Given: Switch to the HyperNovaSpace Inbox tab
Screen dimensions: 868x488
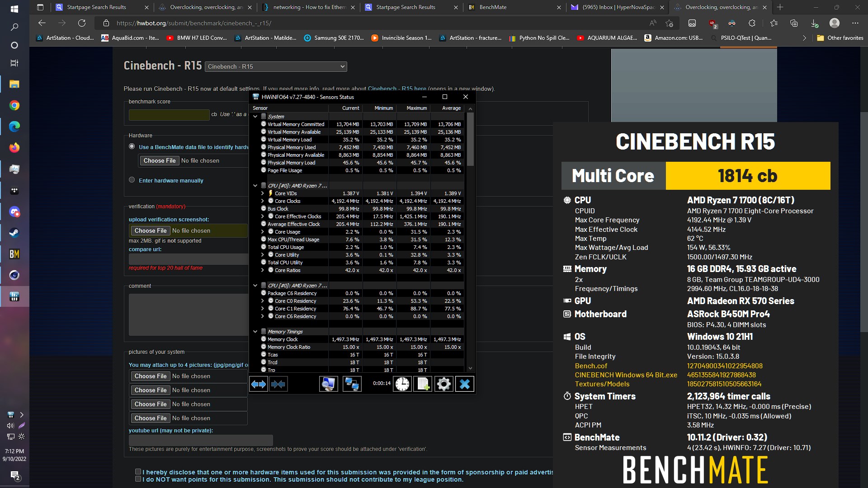Looking at the screenshot, I should pyautogui.click(x=618, y=7).
